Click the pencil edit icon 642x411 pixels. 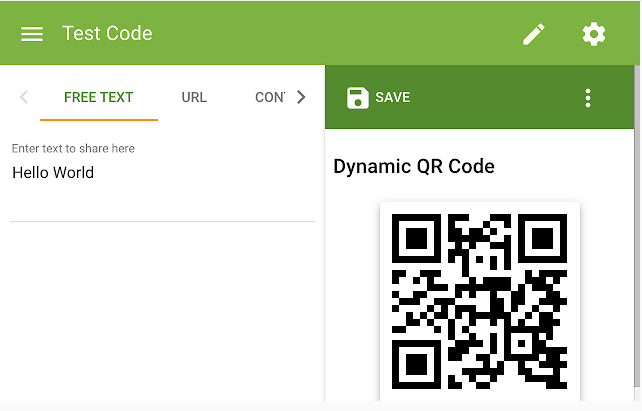[x=533, y=34]
